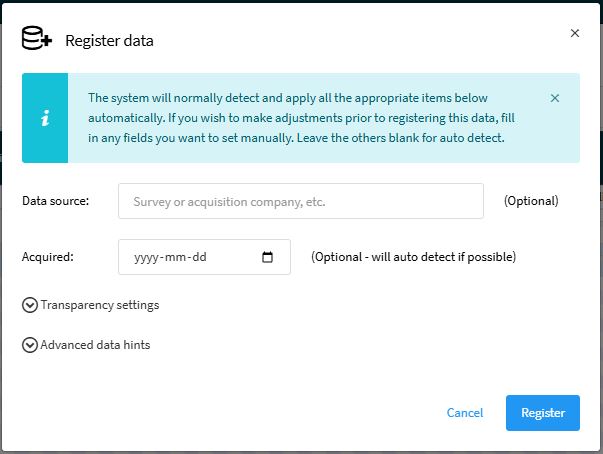Click the Optional auto detect note
Viewport: 603px width, 454px height.
tap(413, 256)
